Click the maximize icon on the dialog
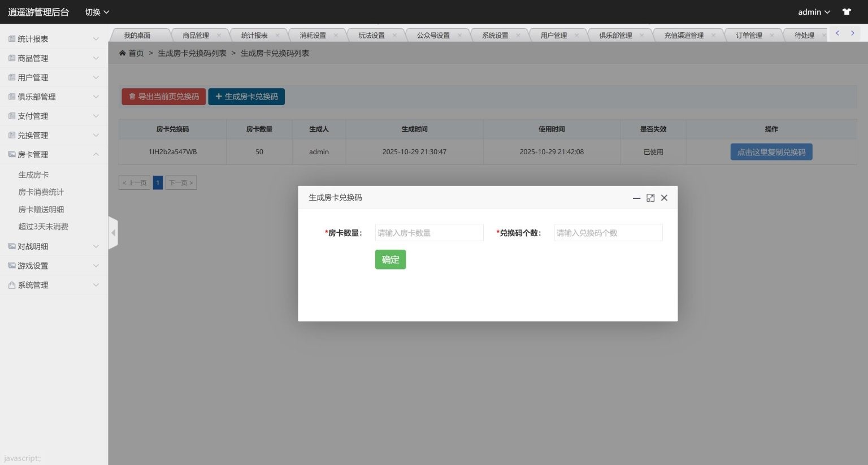The width and height of the screenshot is (868, 465). 650,198
